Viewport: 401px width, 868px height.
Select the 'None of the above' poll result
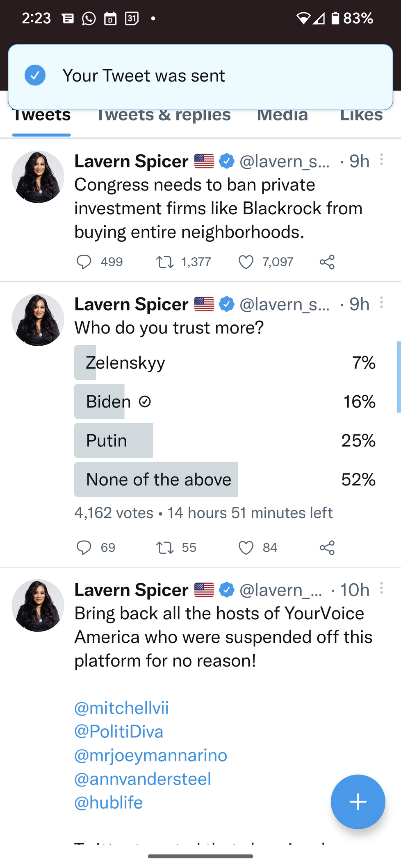(225, 479)
